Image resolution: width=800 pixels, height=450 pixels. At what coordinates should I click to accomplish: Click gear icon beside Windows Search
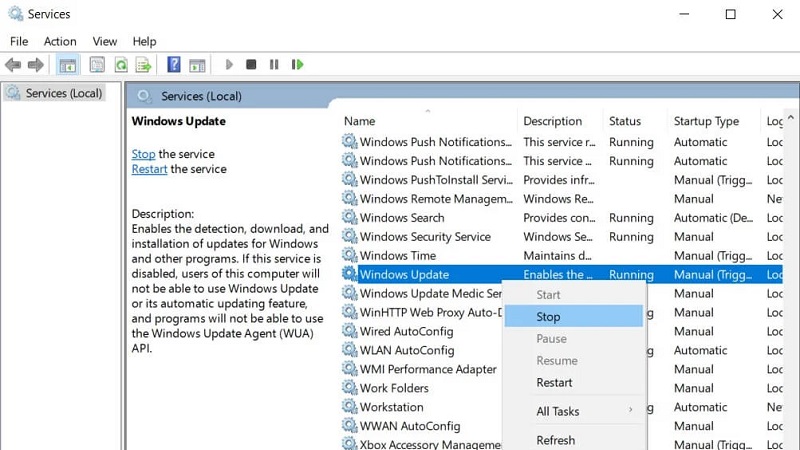349,217
